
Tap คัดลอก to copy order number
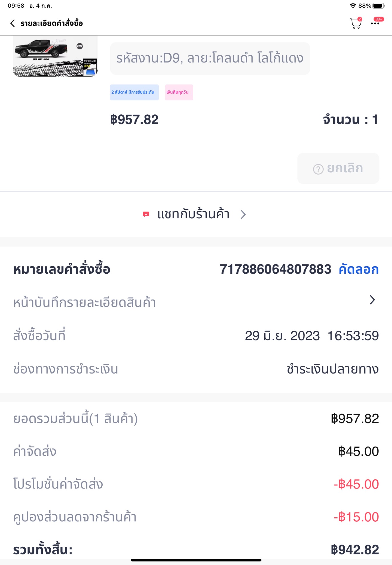[359, 269]
